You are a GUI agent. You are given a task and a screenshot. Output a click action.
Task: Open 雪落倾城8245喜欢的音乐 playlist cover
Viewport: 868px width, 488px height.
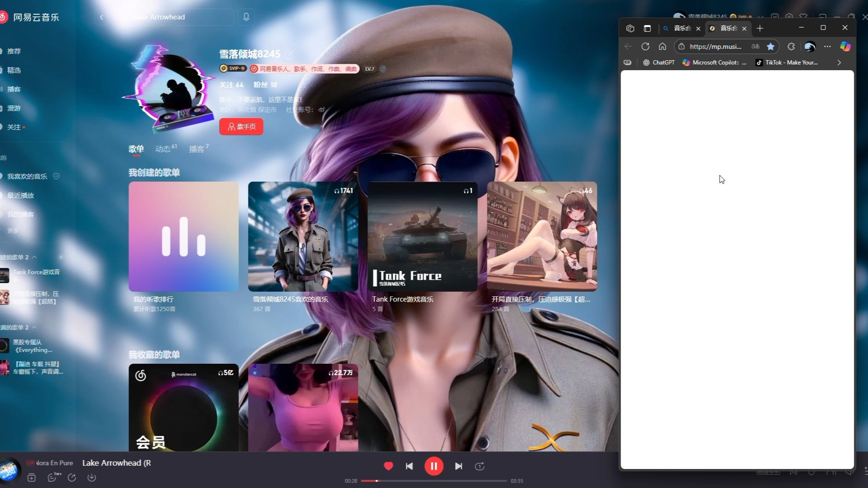pyautogui.click(x=303, y=237)
